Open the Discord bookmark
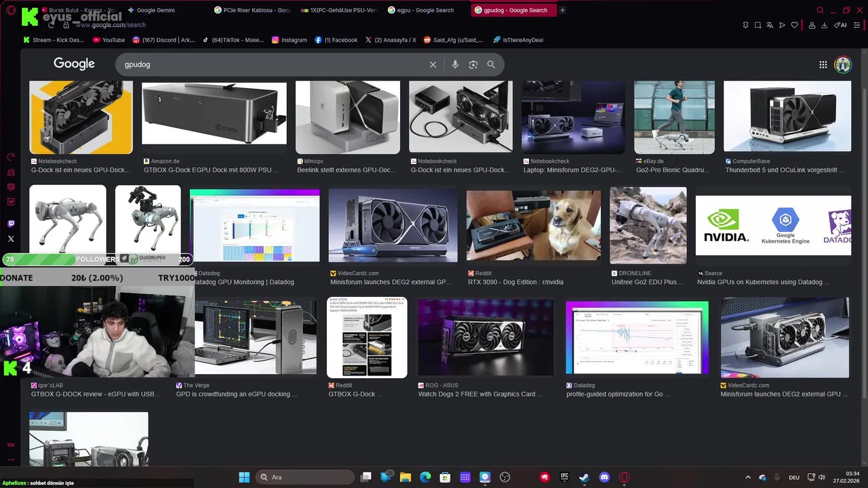This screenshot has height=488, width=868. coord(163,40)
